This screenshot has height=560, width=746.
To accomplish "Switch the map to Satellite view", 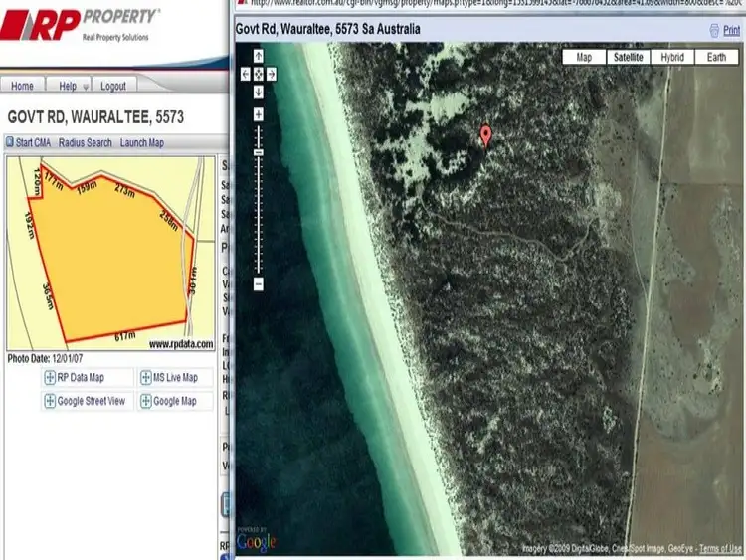I will click(628, 57).
